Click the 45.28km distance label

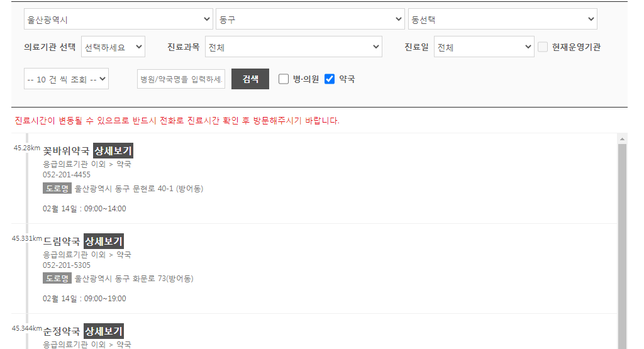point(26,148)
